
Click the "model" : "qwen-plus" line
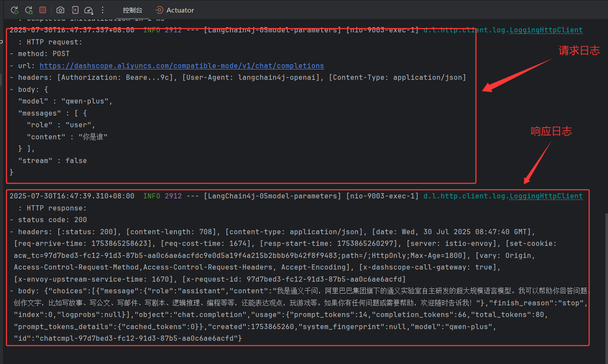[65, 101]
